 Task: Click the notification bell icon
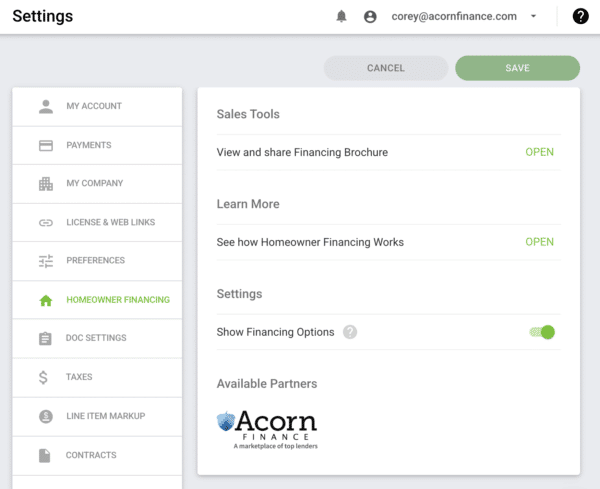341,16
